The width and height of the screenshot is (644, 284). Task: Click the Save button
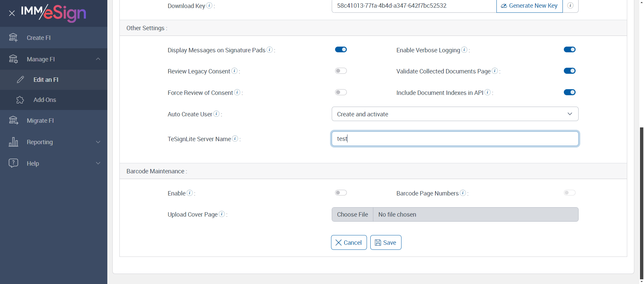(x=386, y=242)
